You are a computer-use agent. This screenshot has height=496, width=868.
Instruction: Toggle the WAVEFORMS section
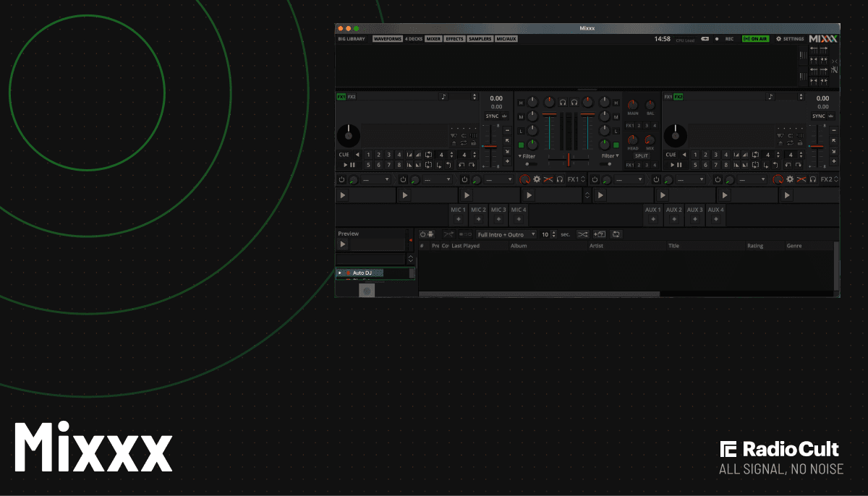[x=388, y=39]
